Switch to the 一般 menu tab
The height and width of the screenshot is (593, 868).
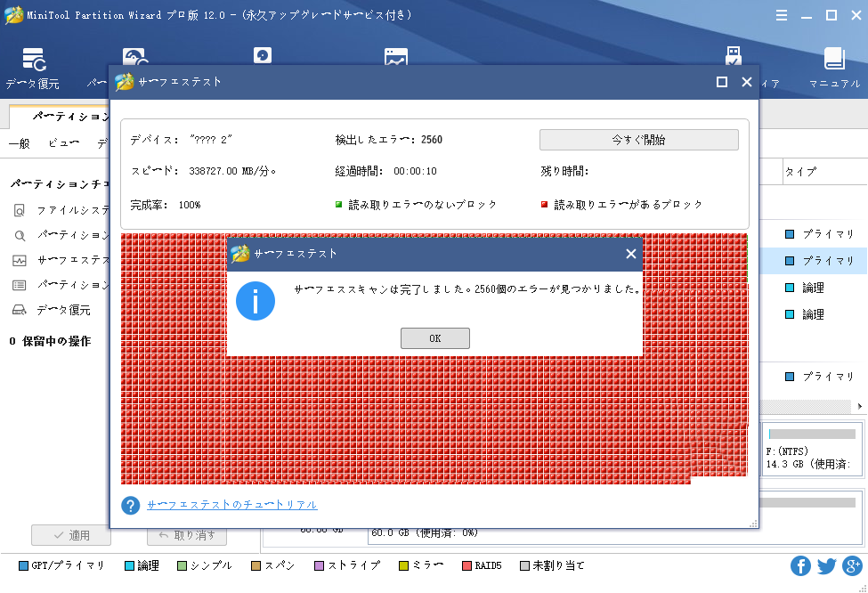19,143
